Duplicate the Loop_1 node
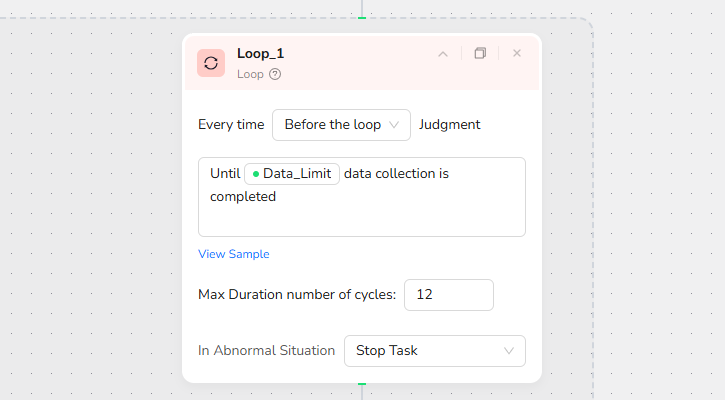Screen dimensions: 725x400 tap(480, 54)
